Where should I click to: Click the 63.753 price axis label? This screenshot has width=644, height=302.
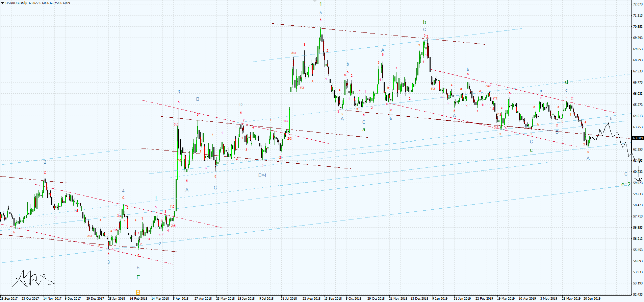(x=638, y=127)
